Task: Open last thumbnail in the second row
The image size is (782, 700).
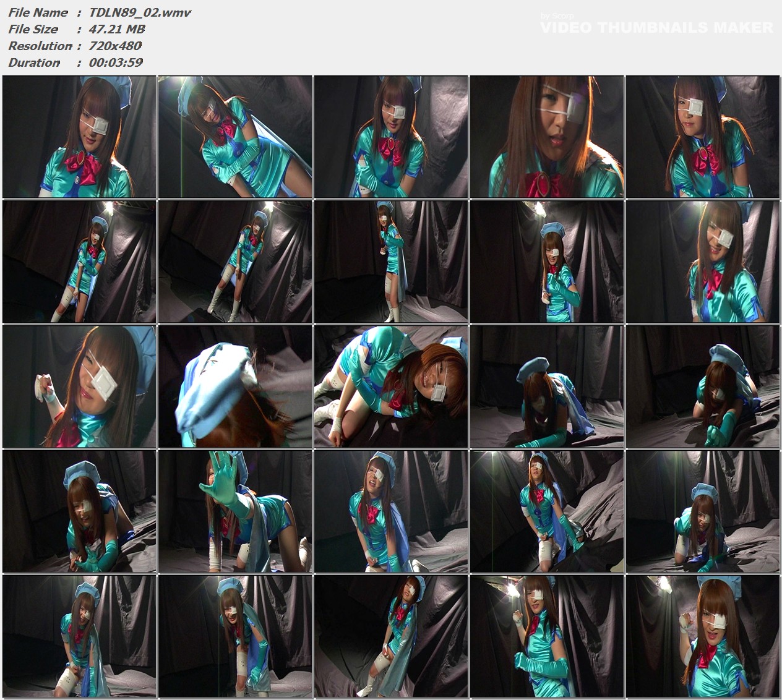Action: pyautogui.click(x=703, y=262)
